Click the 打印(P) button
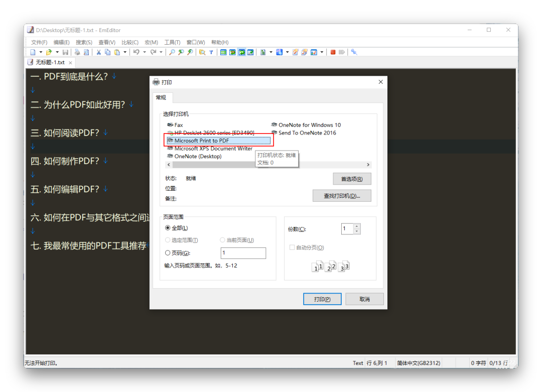 coord(322,299)
